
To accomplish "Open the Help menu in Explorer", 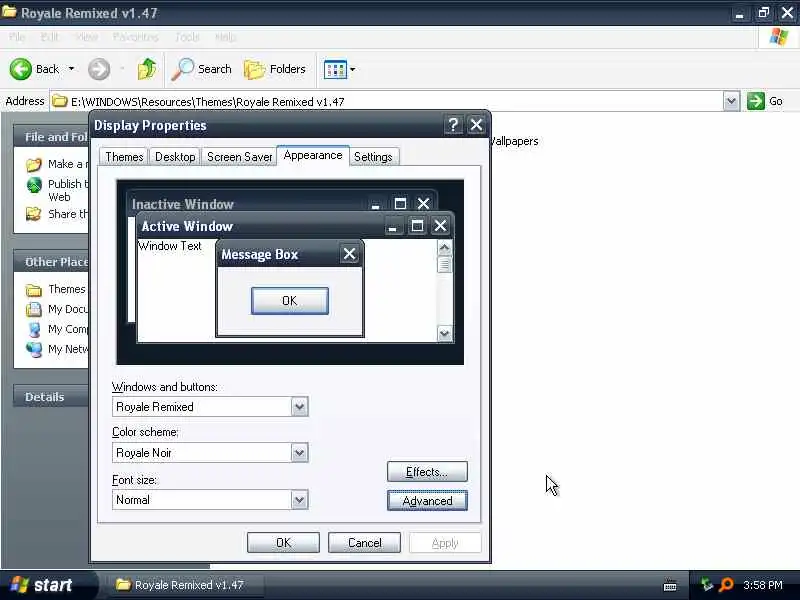I will [x=225, y=37].
